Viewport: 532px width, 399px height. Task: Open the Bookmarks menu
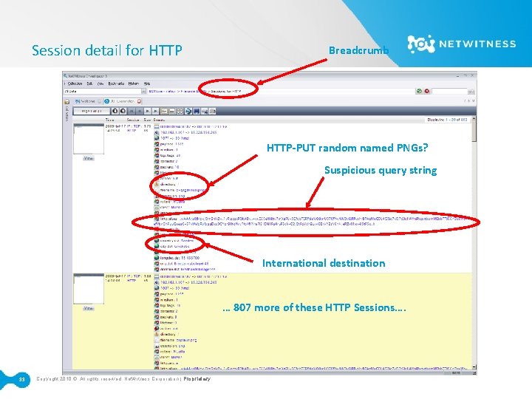click(x=116, y=83)
